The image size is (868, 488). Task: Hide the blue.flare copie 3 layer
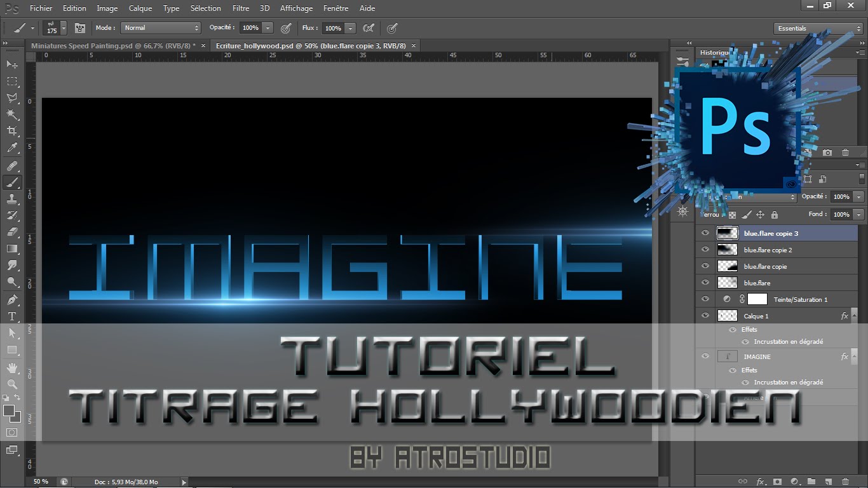point(705,233)
